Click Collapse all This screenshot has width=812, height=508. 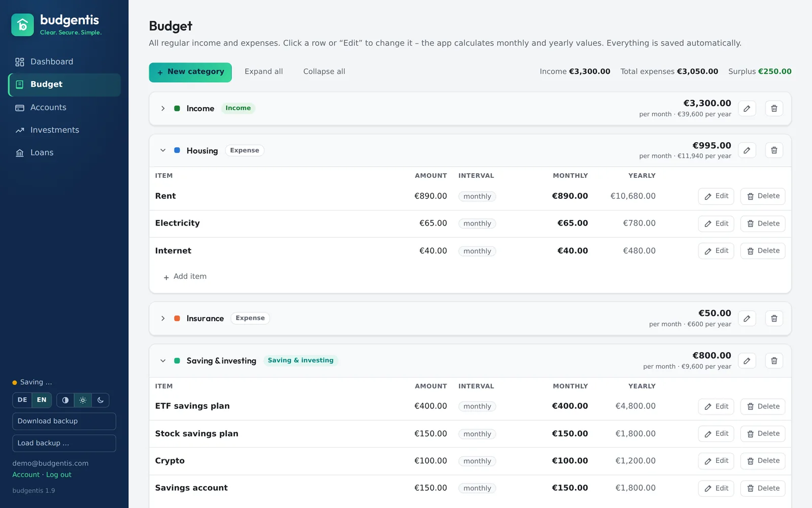pos(324,72)
